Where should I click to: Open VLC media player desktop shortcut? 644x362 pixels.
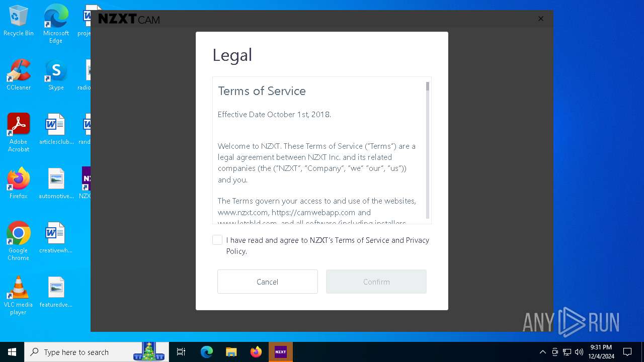18,296
